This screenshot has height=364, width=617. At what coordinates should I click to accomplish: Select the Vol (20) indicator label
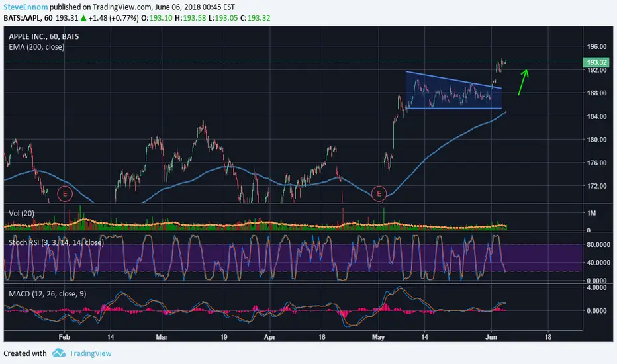(x=22, y=213)
